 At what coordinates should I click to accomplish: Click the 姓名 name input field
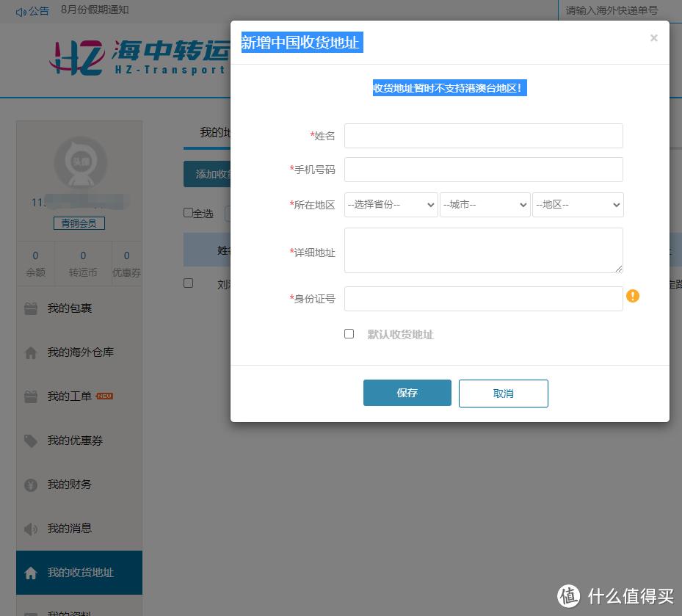[483, 136]
